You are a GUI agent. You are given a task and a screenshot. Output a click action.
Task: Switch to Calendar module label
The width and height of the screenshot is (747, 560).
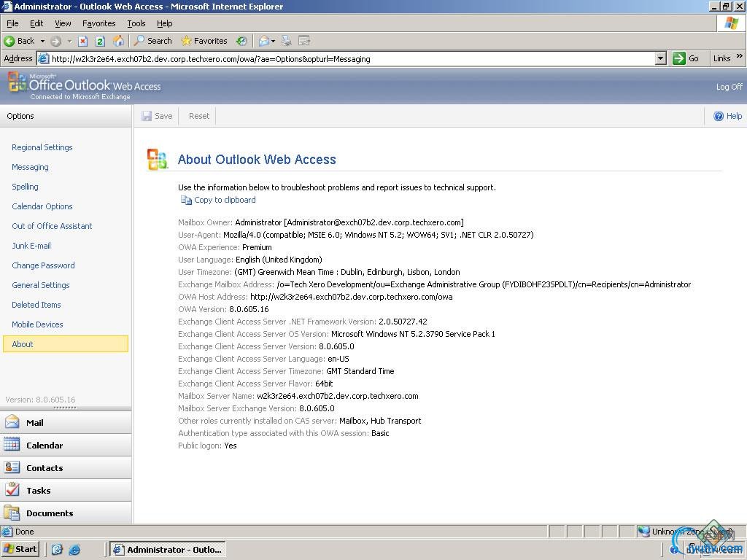(44, 446)
